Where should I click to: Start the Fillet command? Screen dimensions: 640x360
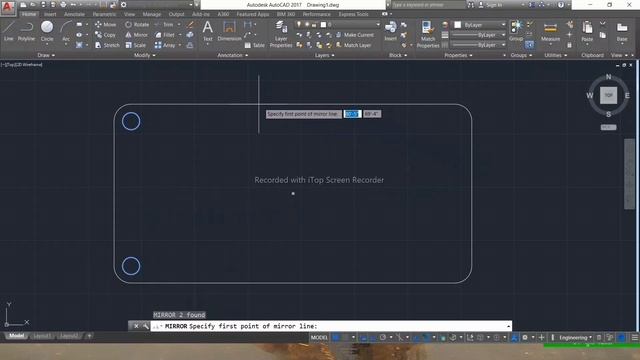tap(165, 35)
